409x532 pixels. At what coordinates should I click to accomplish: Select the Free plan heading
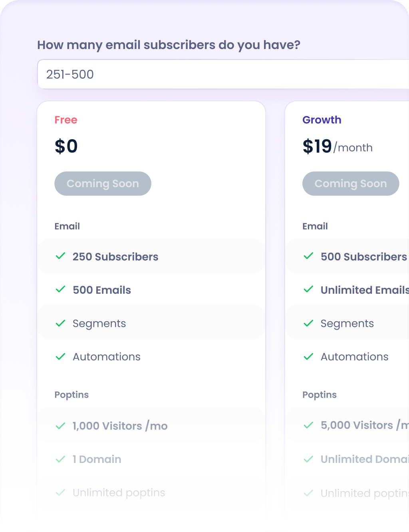66,120
